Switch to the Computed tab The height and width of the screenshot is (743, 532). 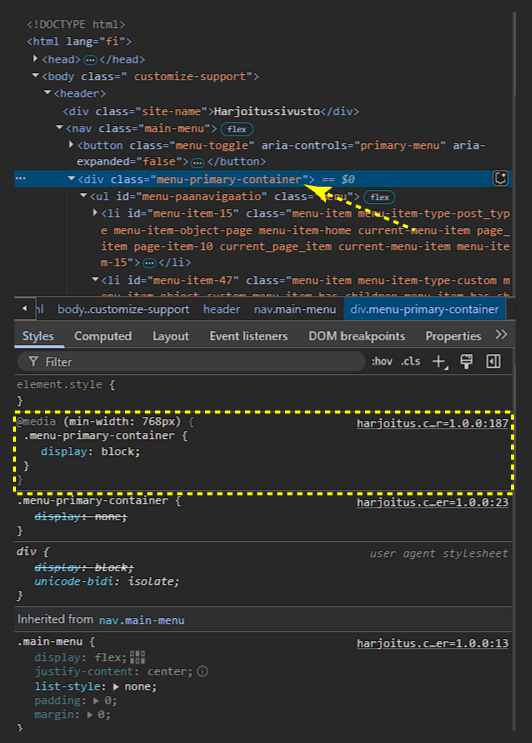(x=103, y=336)
